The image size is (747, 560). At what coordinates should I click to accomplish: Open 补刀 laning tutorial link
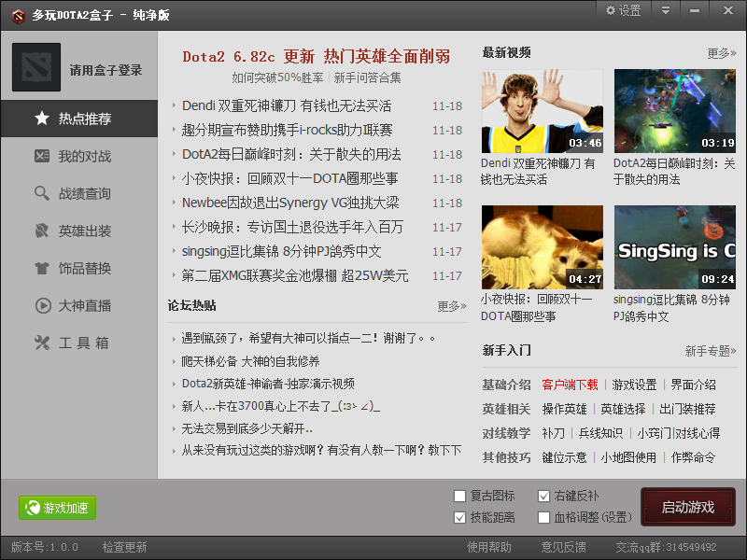point(553,433)
